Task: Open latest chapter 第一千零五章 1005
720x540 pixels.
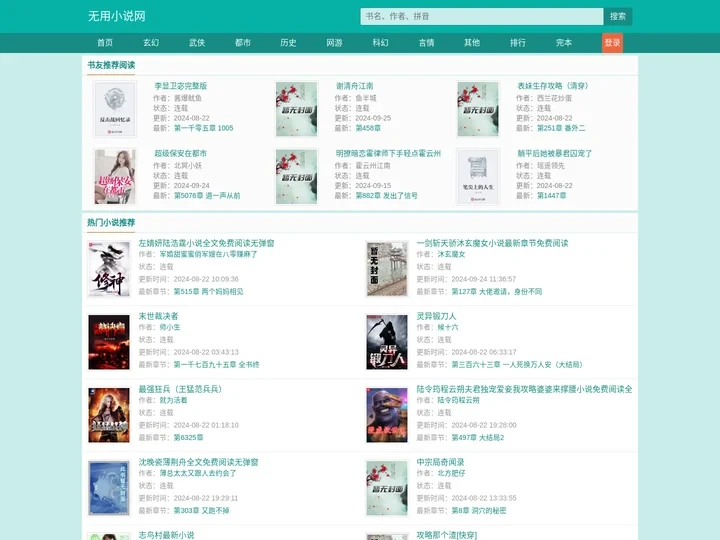Action: 203,128
